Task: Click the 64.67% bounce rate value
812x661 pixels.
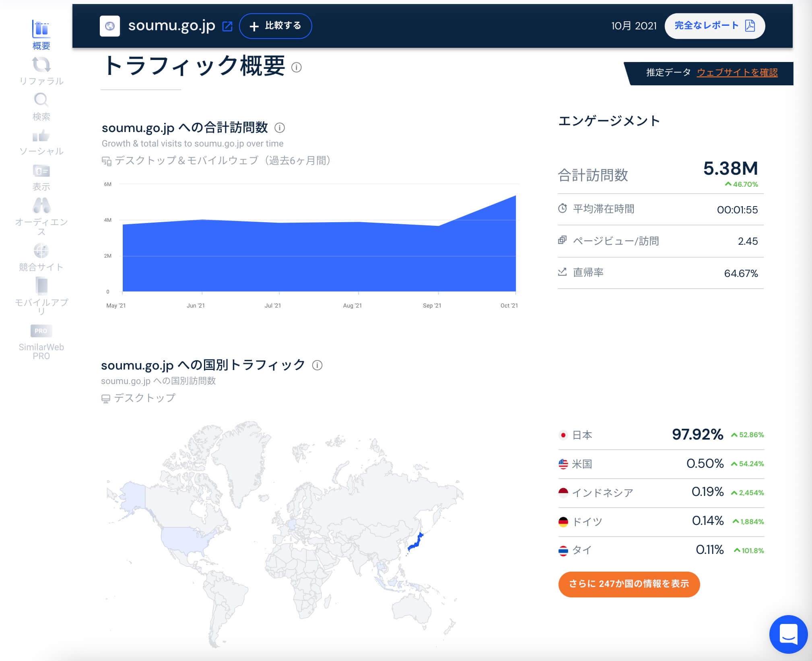Action: pyautogui.click(x=741, y=274)
